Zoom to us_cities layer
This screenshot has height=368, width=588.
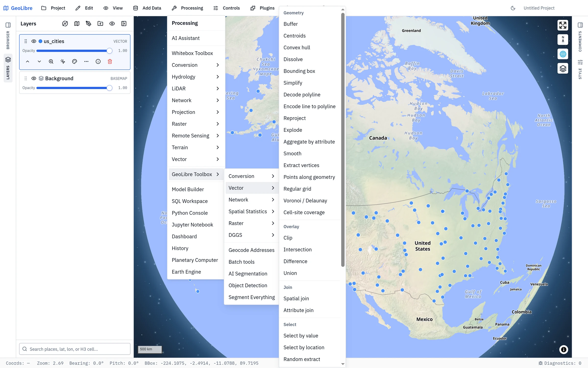point(51,62)
